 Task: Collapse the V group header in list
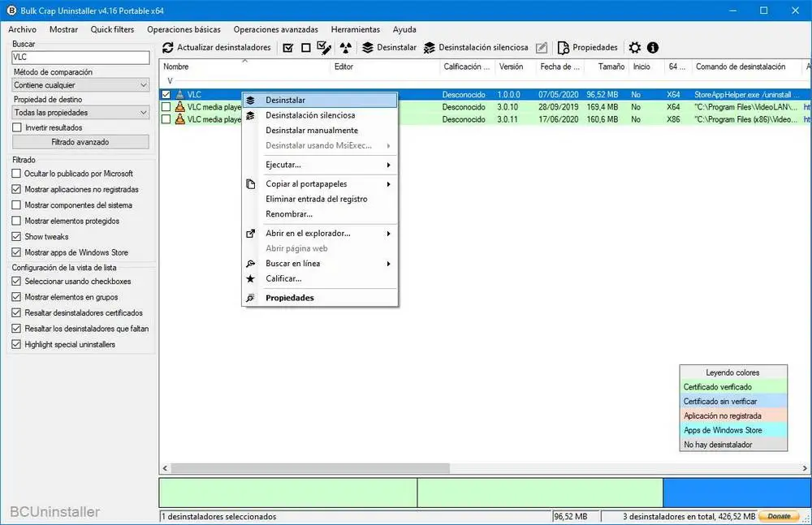pos(170,81)
